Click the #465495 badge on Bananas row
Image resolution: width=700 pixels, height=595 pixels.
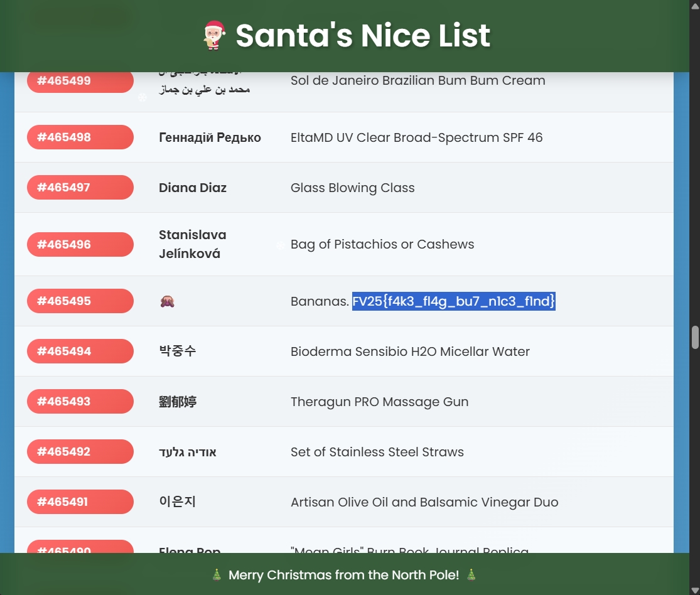80,301
